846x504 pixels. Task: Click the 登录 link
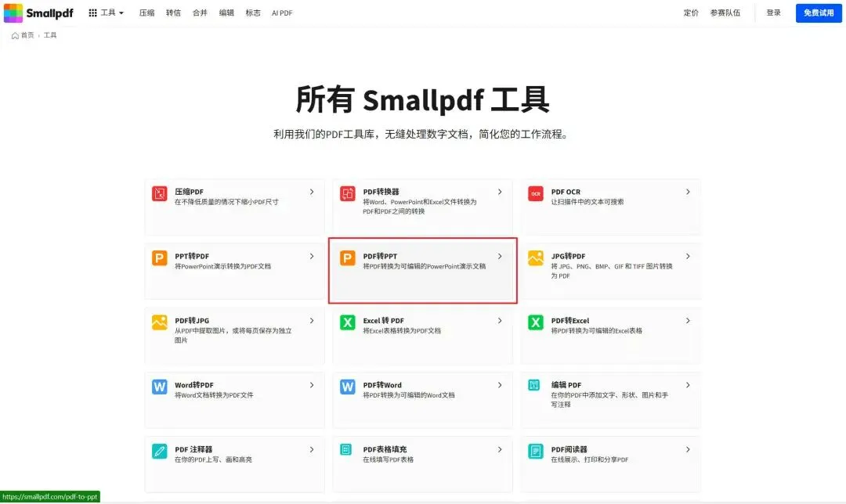pos(774,13)
